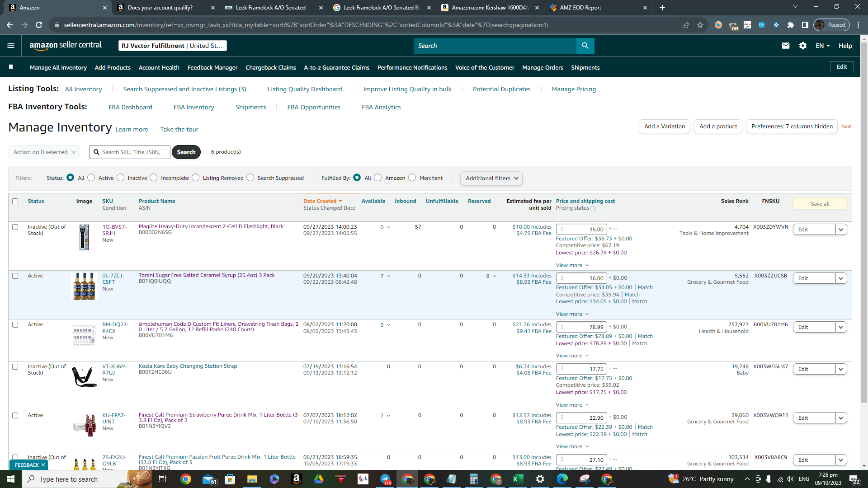Viewport: 868px width, 488px height.
Task: Open the EN language dropdown
Action: (x=823, y=46)
